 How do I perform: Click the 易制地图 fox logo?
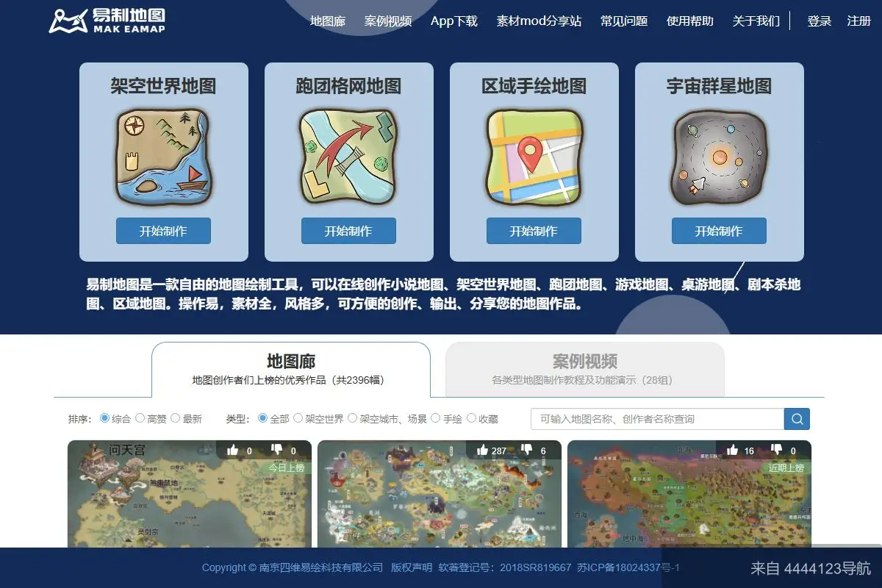click(70, 20)
